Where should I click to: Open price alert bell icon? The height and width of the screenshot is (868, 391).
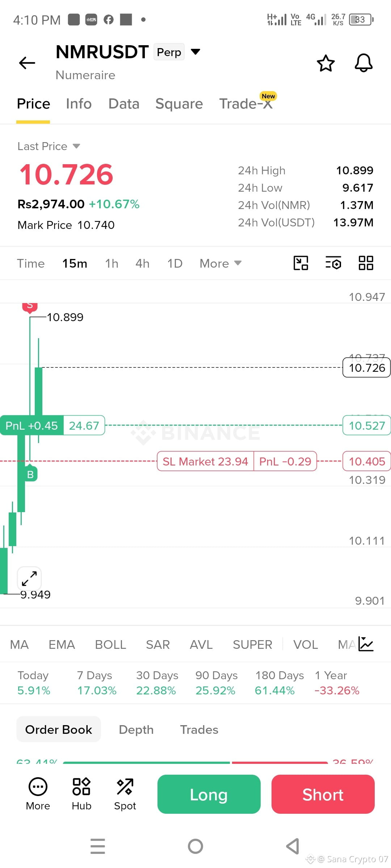[x=363, y=63]
